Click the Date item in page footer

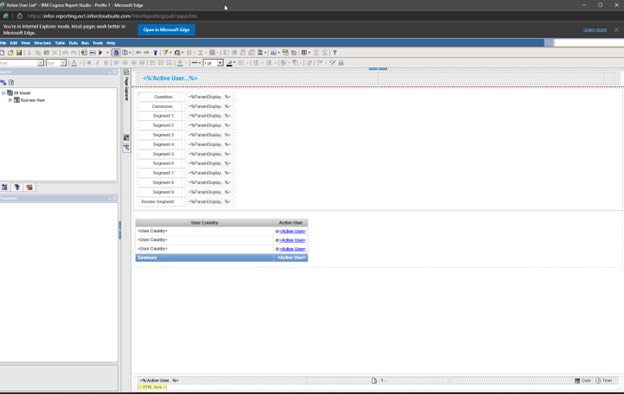(x=583, y=381)
